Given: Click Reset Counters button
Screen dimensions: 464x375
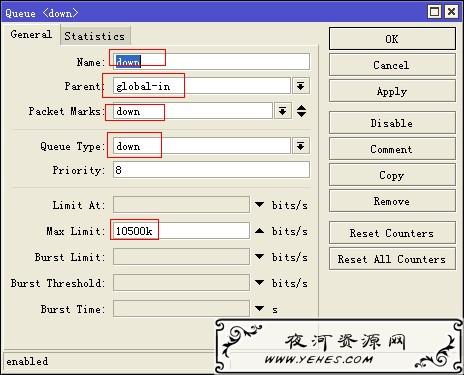Looking at the screenshot, I should click(x=392, y=233).
